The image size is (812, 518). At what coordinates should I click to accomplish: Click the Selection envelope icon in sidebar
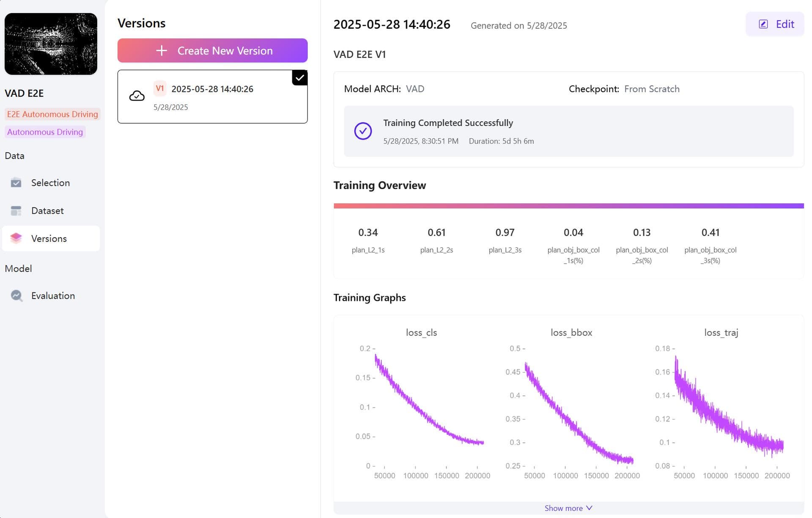point(16,183)
